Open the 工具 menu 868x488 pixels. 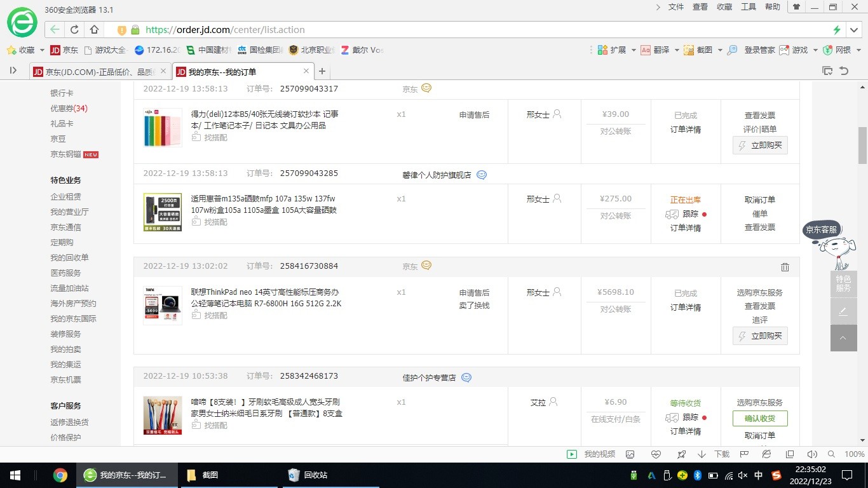749,7
